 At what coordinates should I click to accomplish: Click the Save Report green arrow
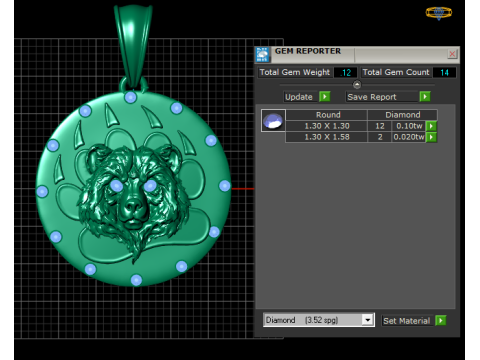425,97
